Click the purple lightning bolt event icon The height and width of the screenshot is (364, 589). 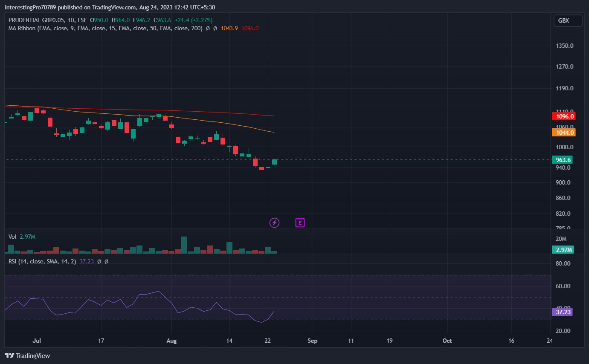click(x=275, y=222)
